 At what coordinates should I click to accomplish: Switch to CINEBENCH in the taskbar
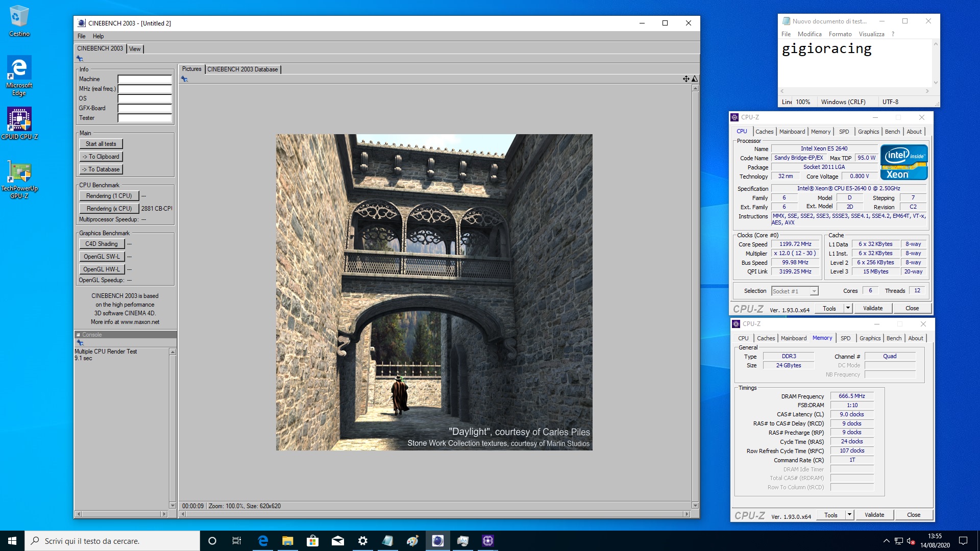tap(438, 541)
